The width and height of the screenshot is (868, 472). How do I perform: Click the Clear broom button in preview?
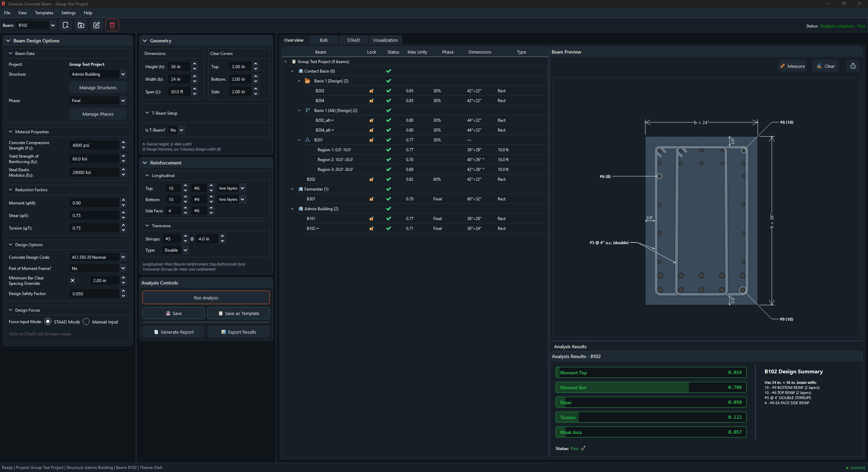825,66
